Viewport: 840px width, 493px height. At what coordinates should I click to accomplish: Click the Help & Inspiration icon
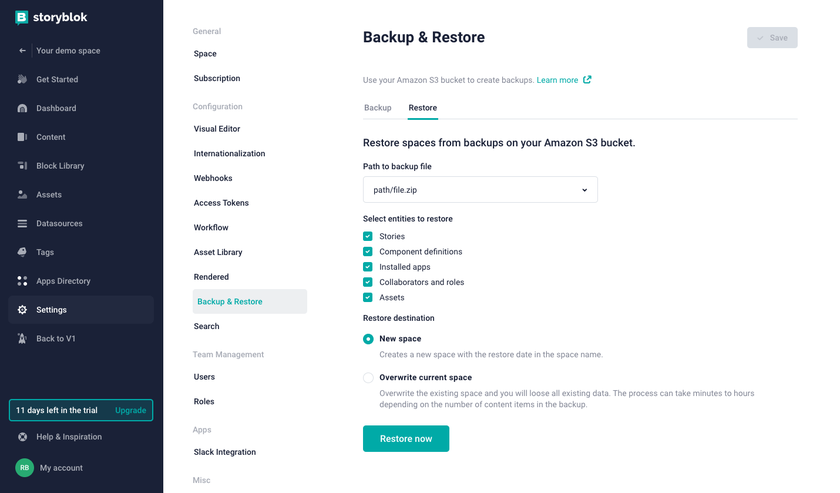click(22, 437)
